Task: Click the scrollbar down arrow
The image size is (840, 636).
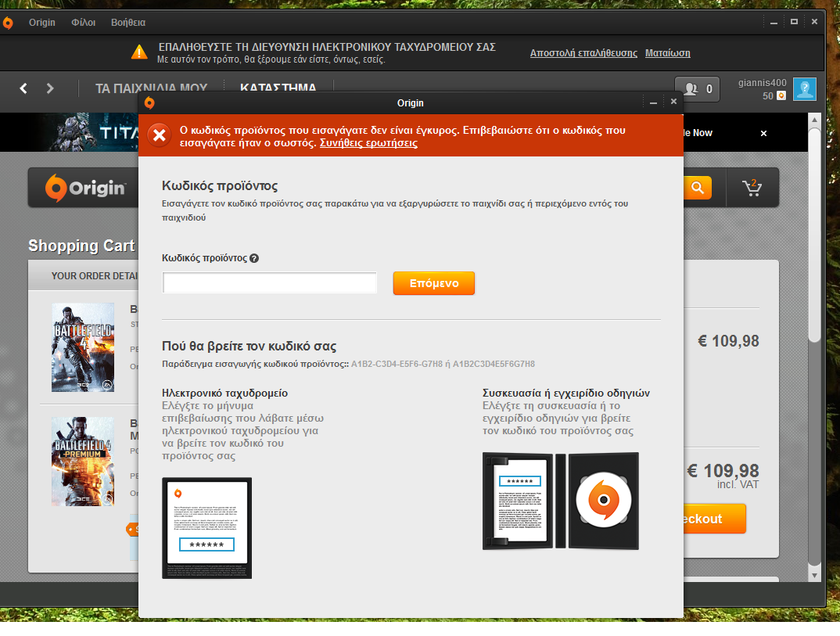Action: click(814, 576)
